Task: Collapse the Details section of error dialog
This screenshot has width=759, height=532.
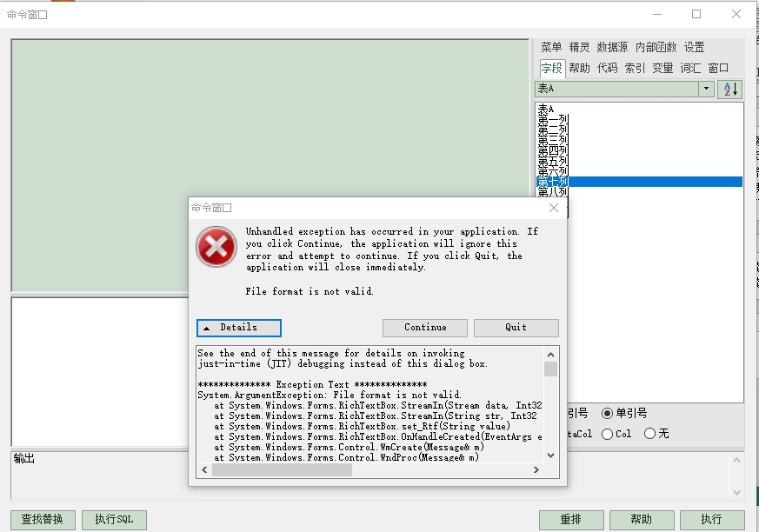Action: coord(238,328)
